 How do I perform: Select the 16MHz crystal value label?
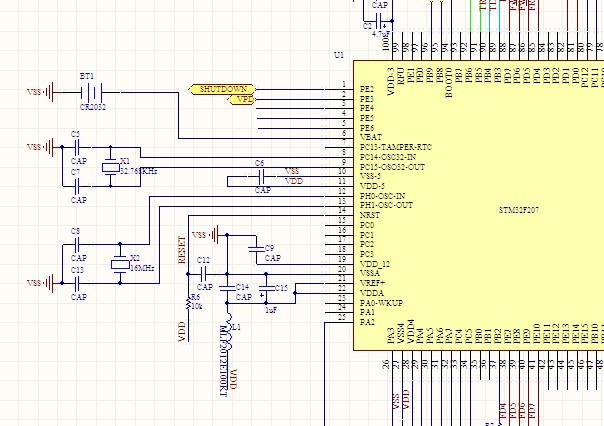[142, 268]
